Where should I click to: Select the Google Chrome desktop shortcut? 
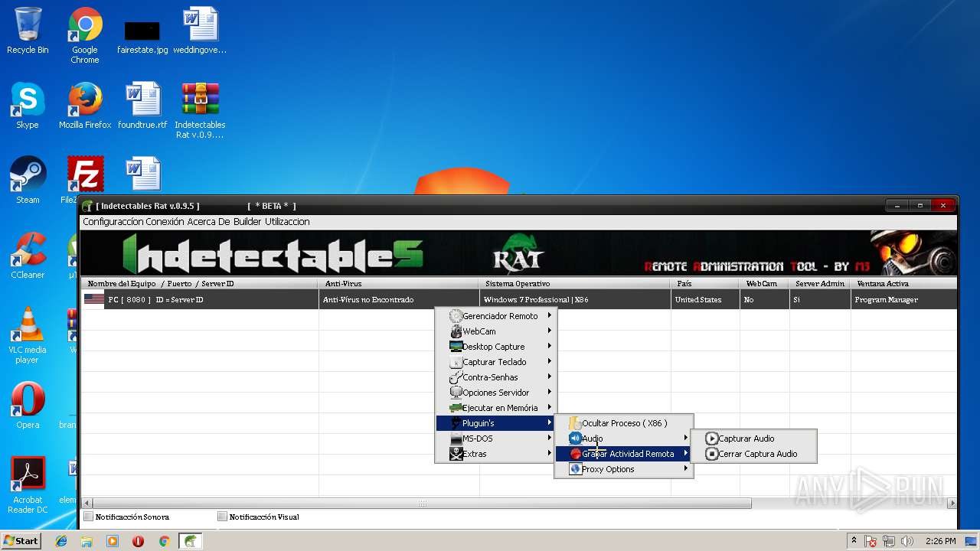[x=85, y=35]
